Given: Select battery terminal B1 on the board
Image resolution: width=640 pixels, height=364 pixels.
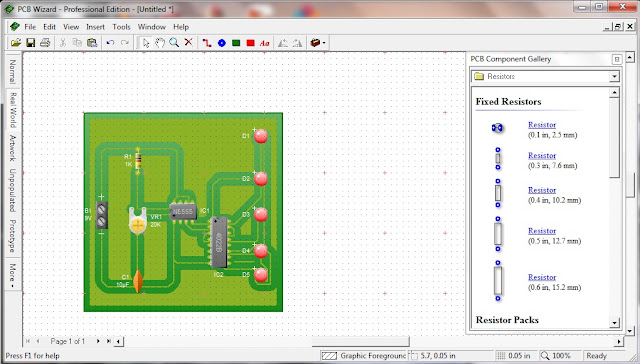Looking at the screenshot, I should 102,215.
